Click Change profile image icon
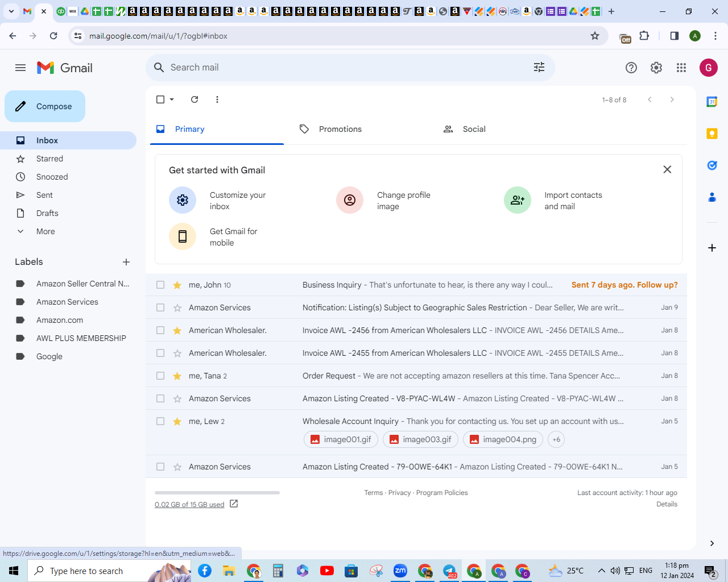Image resolution: width=728 pixels, height=582 pixels. pyautogui.click(x=350, y=200)
